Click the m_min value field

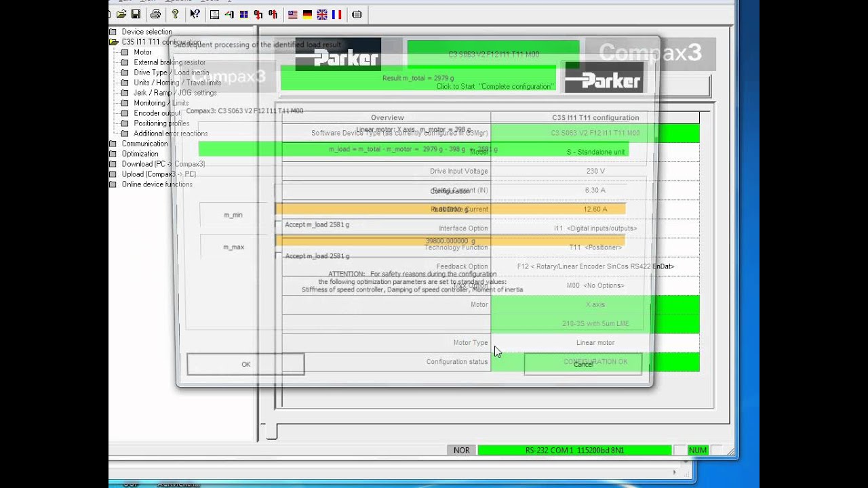pos(450,209)
